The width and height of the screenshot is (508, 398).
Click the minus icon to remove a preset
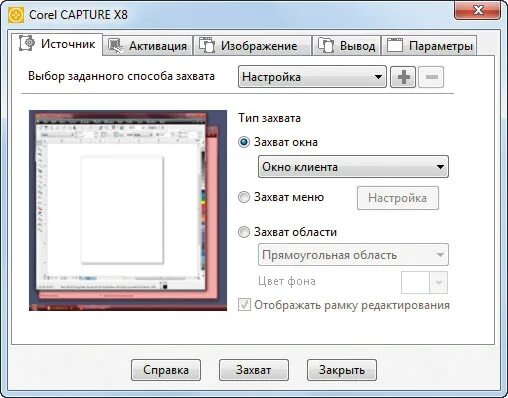[431, 77]
